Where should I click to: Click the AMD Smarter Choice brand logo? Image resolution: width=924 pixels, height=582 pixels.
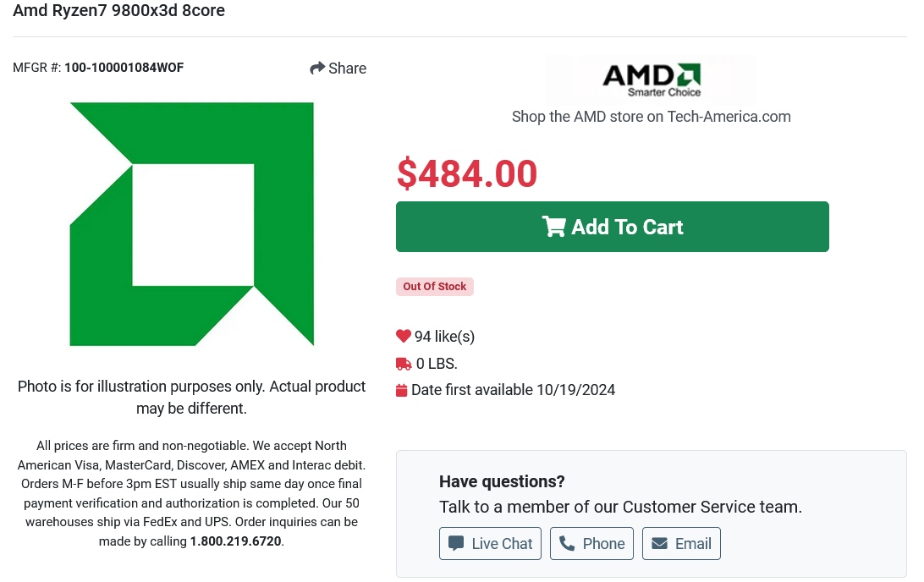pyautogui.click(x=652, y=80)
